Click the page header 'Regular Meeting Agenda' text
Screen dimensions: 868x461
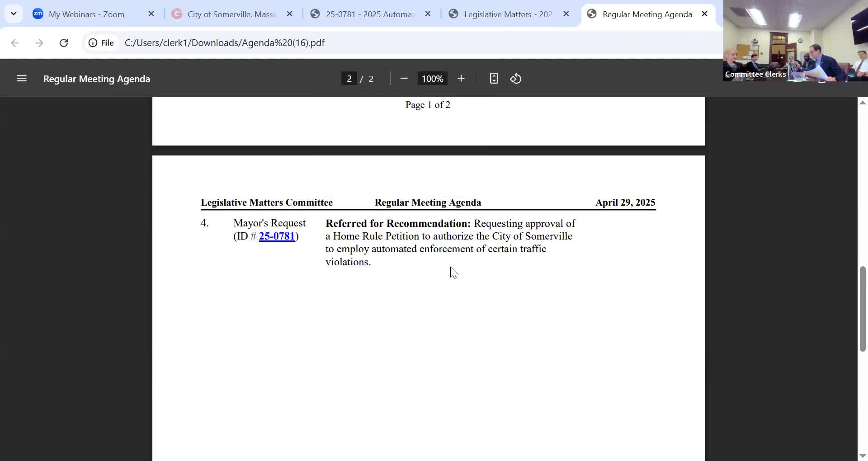click(x=428, y=202)
